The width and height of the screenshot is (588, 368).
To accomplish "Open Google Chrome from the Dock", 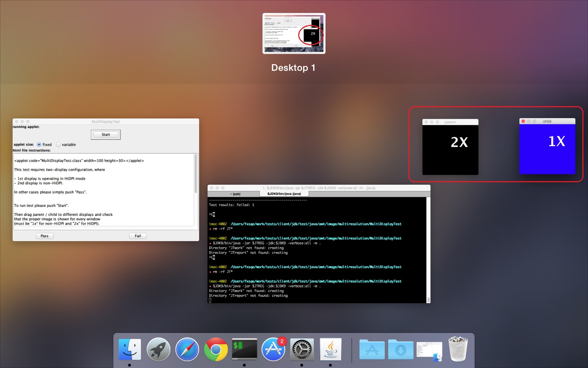I will pyautogui.click(x=216, y=349).
